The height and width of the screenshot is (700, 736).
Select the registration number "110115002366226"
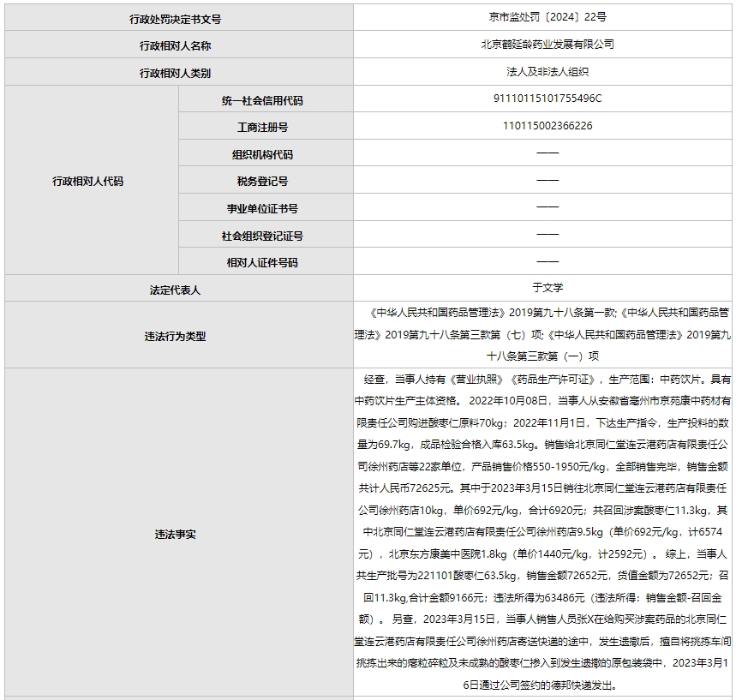tap(548, 125)
